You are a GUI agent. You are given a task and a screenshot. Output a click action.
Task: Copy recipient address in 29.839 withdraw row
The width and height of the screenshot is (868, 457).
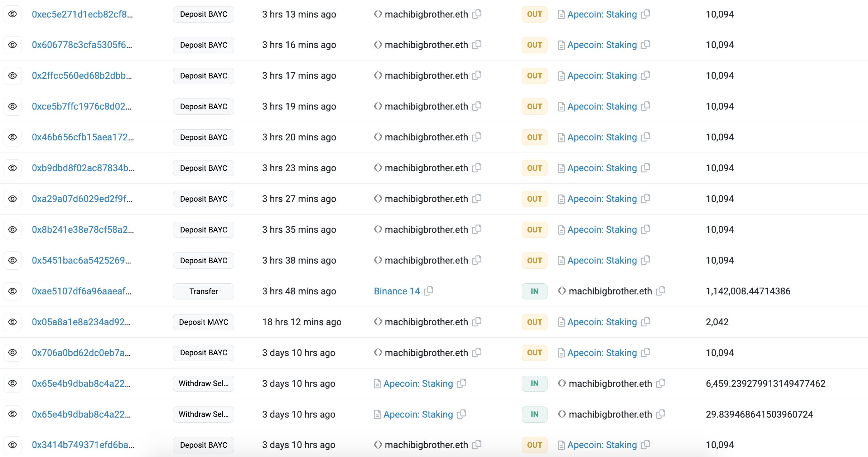pos(661,414)
